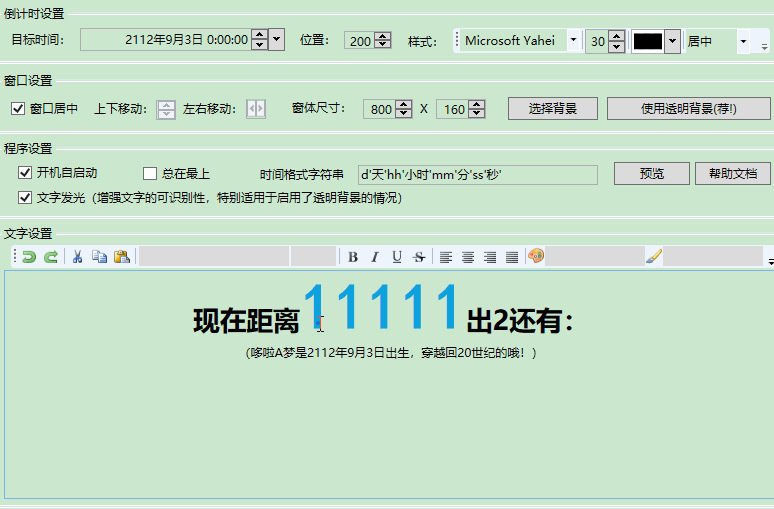Open the highlight brush tool
Viewport: 774px width, 509px height.
pos(654,256)
